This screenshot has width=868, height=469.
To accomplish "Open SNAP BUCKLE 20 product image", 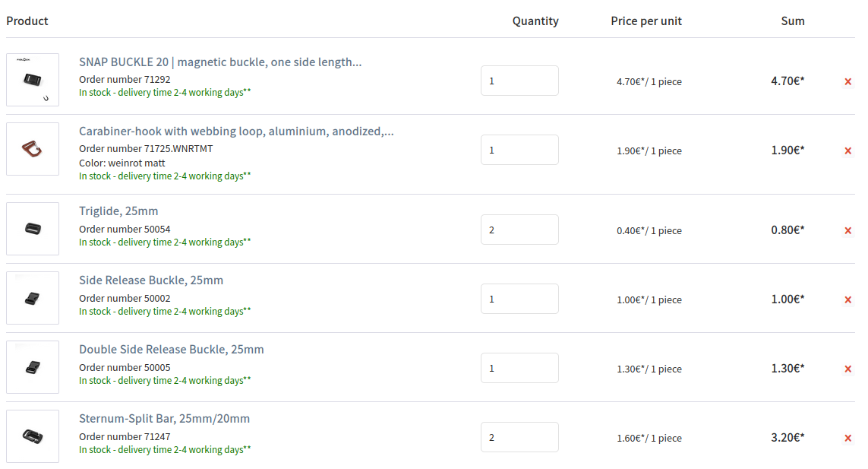I will coord(33,80).
